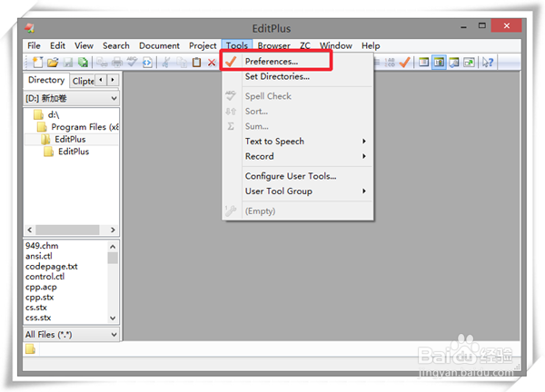This screenshot has width=545, height=392.
Task: Click the grayed Spell Check menu entry
Action: tap(298, 96)
